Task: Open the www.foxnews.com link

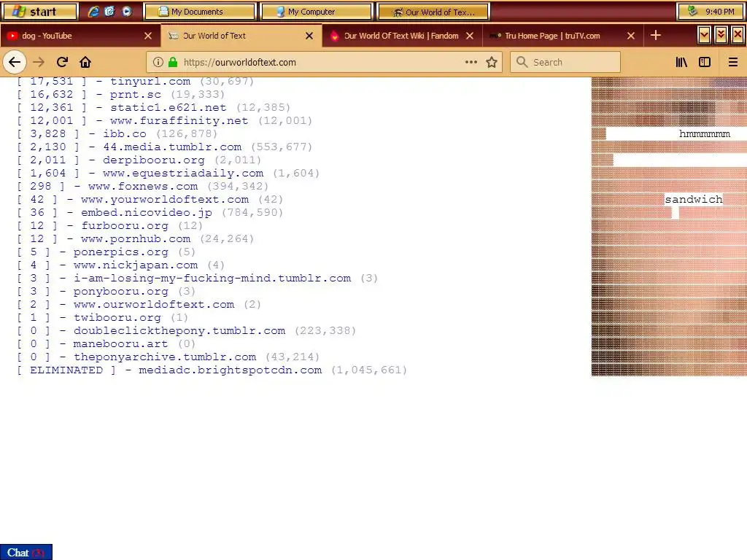Action: [x=143, y=186]
